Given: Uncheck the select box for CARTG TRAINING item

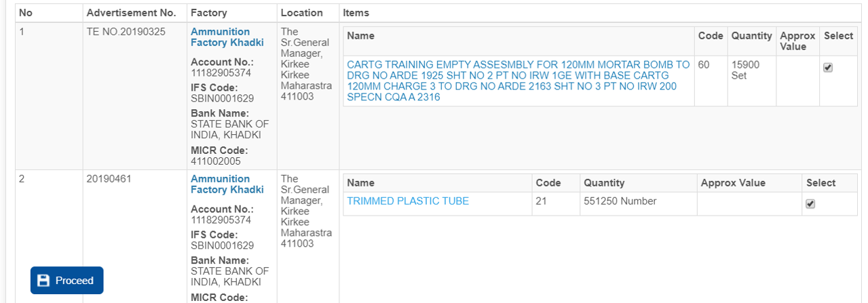Looking at the screenshot, I should click(827, 68).
